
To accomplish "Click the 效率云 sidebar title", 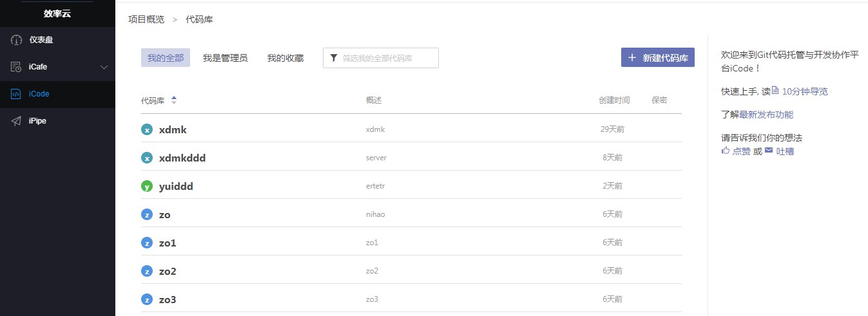I will 57,14.
